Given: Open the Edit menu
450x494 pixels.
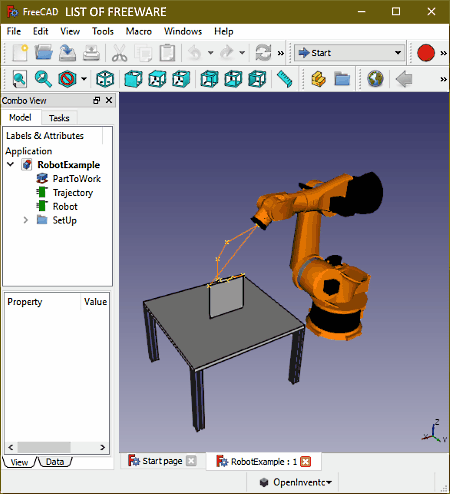Looking at the screenshot, I should (40, 31).
